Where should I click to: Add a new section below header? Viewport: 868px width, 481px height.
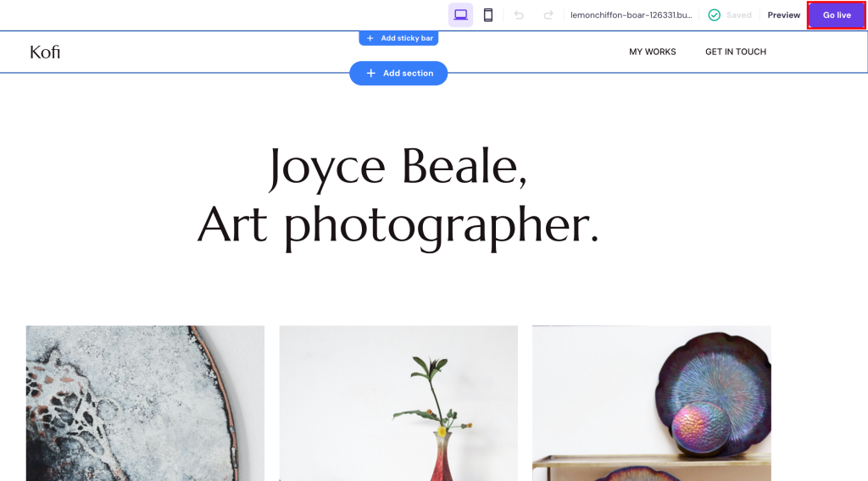[398, 73]
